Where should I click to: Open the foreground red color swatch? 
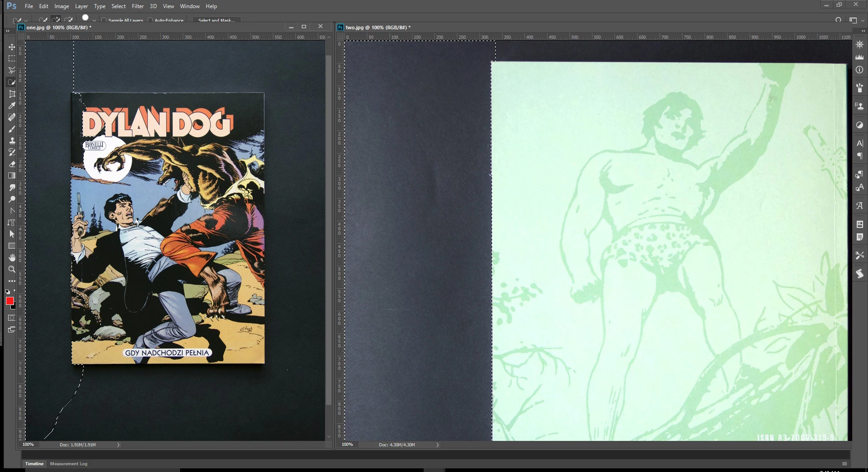tap(9, 301)
